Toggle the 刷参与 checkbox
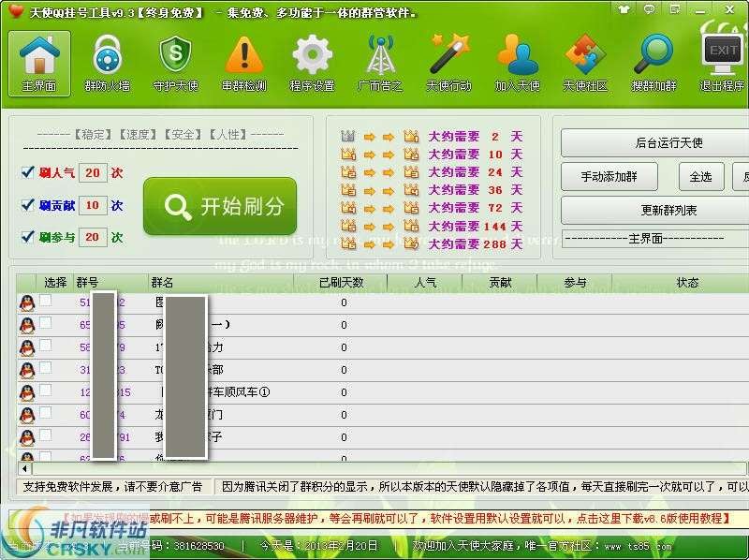This screenshot has height=560, width=749. (28, 237)
